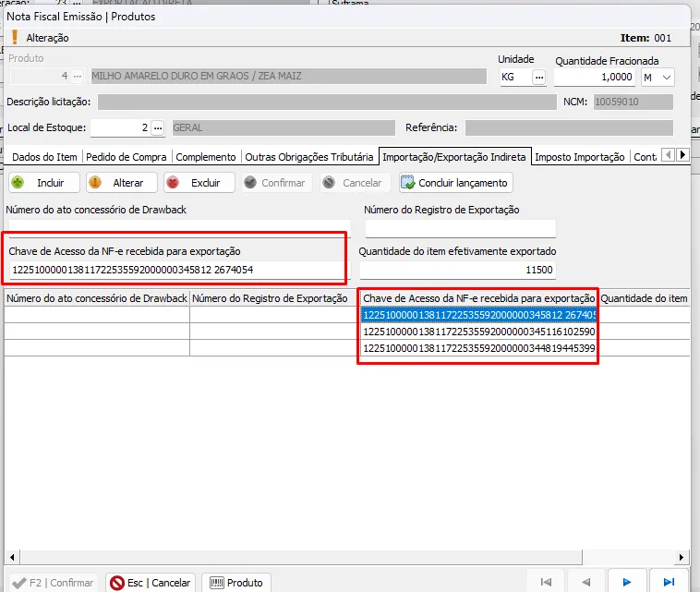
Task: Select the Pedido de Compra tab
Action: (x=127, y=157)
